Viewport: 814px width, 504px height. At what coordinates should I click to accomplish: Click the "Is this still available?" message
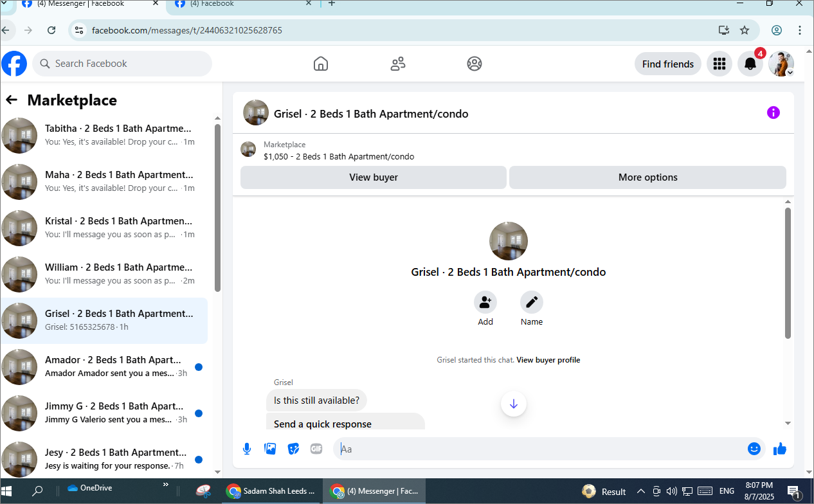[316, 401]
